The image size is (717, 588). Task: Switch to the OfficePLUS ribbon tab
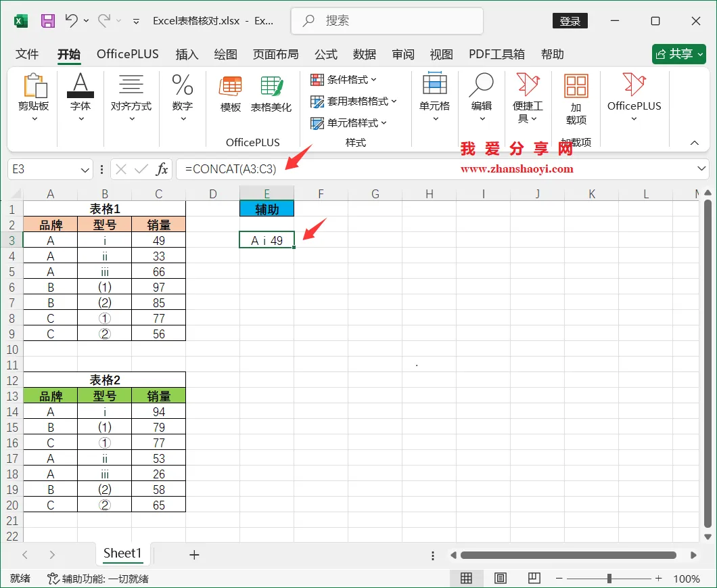[x=128, y=54]
